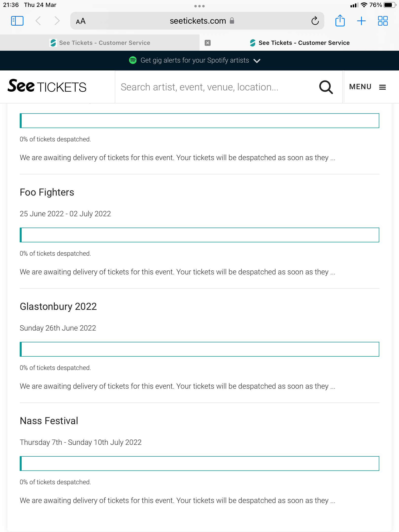Open the Foo Fighters event entry
Viewport: 399px width, 532px height.
click(x=47, y=192)
